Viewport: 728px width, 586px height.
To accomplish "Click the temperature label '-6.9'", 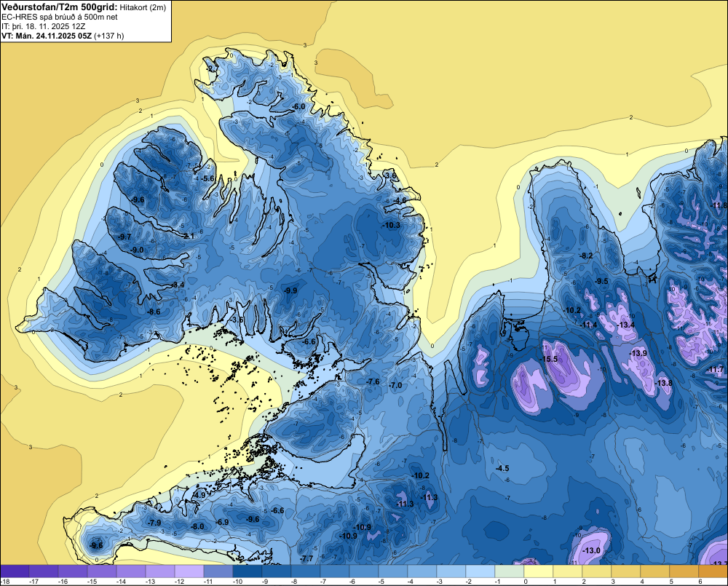I will pos(222,522).
